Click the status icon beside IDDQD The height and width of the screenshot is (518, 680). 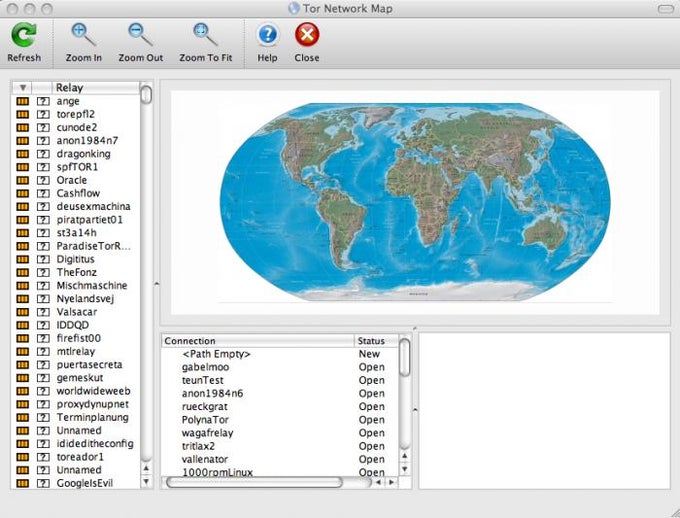[23, 325]
